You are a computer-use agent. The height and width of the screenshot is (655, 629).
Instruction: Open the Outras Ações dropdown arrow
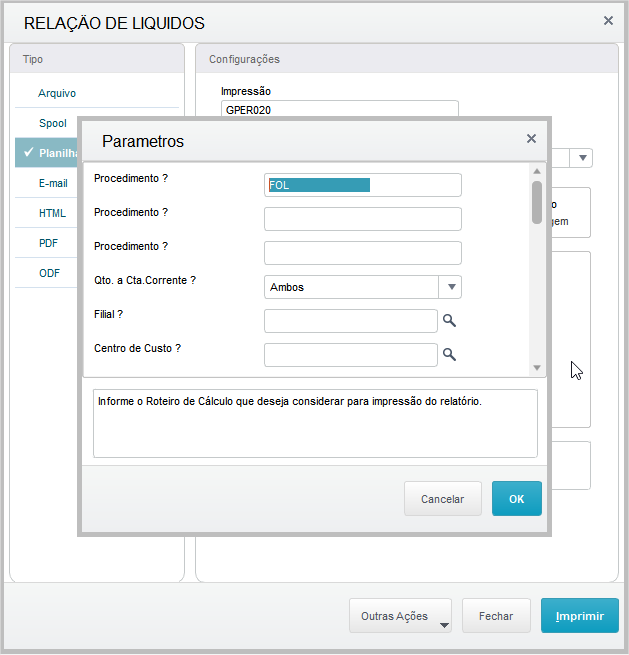pyautogui.click(x=444, y=625)
